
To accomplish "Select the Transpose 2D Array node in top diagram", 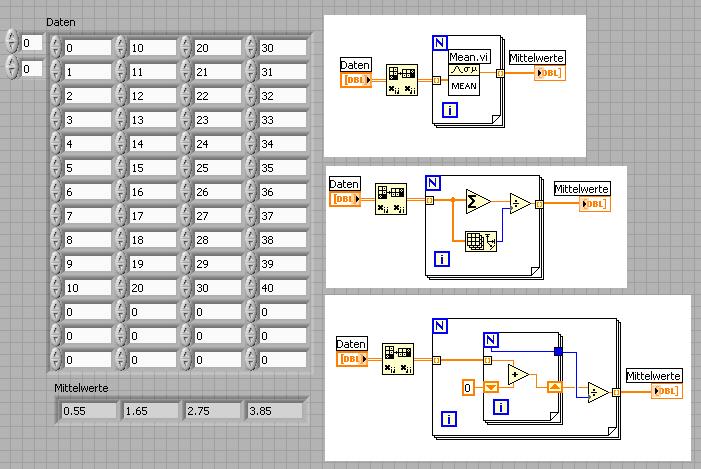I will 401,80.
